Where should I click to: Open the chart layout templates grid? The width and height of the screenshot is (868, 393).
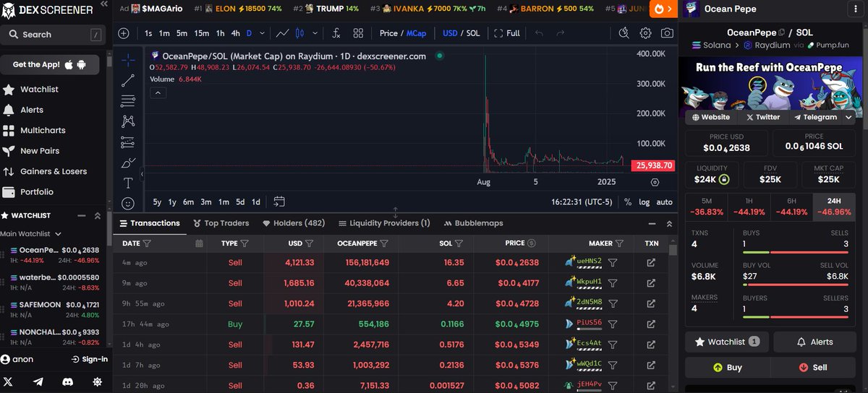(x=358, y=33)
